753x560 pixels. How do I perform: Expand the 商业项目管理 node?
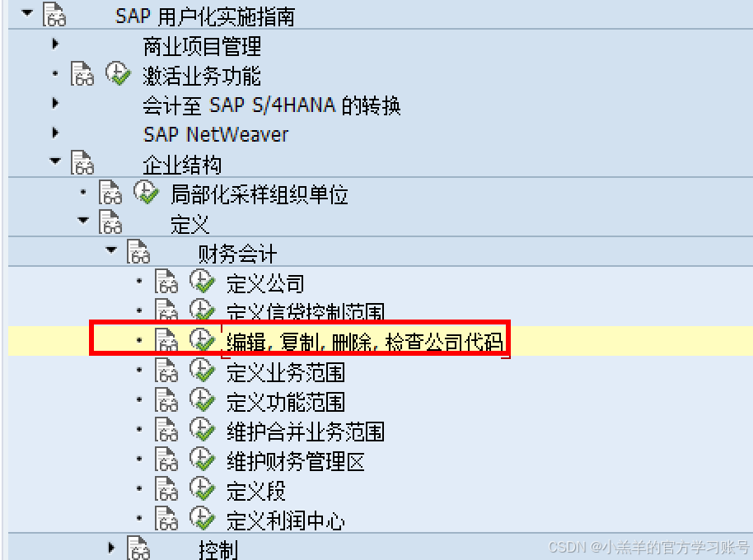tap(55, 44)
